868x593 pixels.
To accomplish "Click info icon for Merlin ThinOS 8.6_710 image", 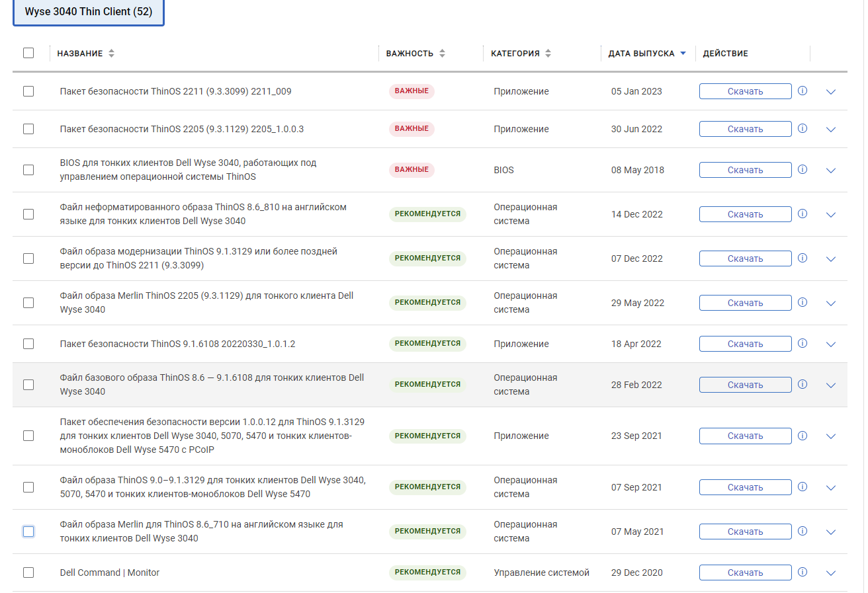I will click(803, 532).
